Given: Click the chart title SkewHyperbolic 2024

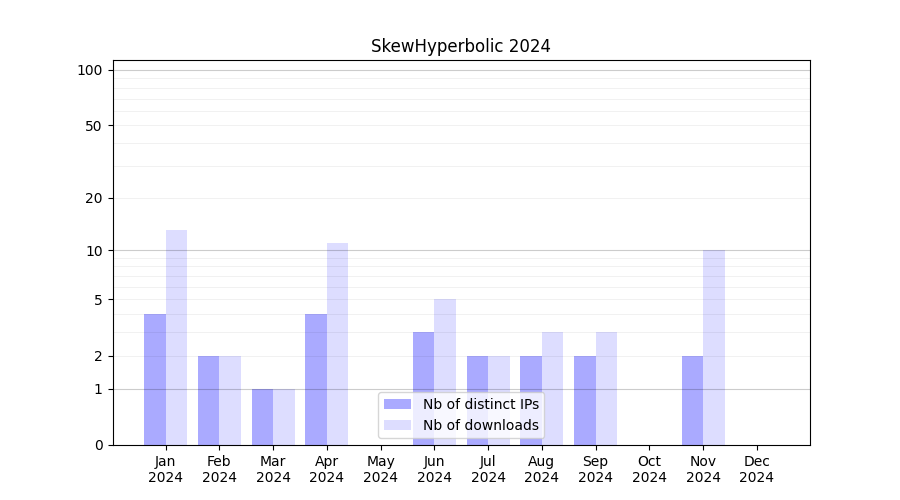Looking at the screenshot, I should point(460,46).
